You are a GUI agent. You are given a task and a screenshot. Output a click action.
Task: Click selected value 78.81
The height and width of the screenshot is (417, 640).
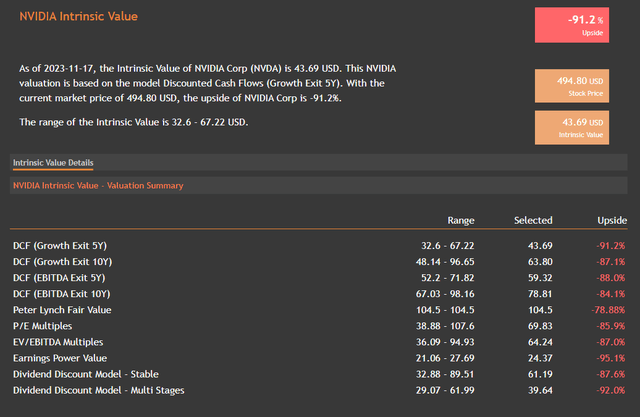click(x=540, y=294)
